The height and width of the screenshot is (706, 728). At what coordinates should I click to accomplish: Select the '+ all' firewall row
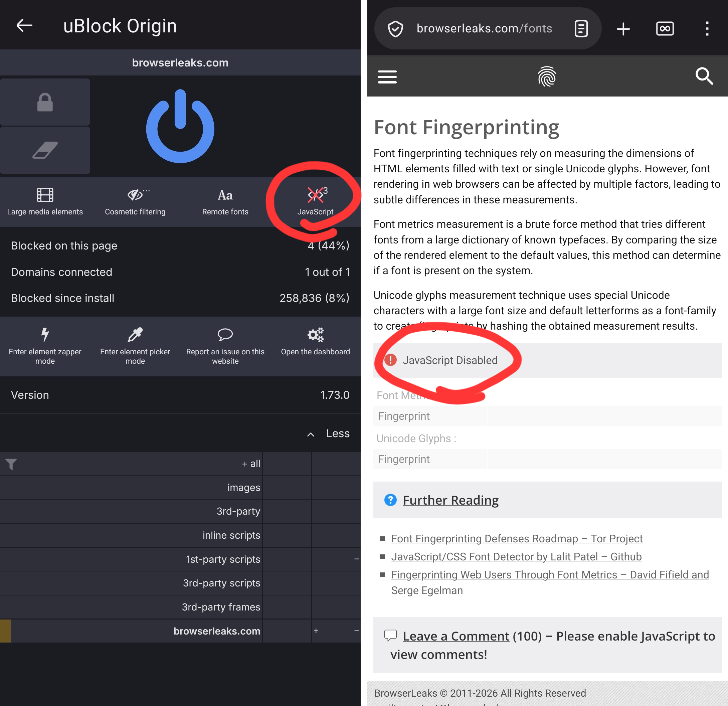pos(180,464)
